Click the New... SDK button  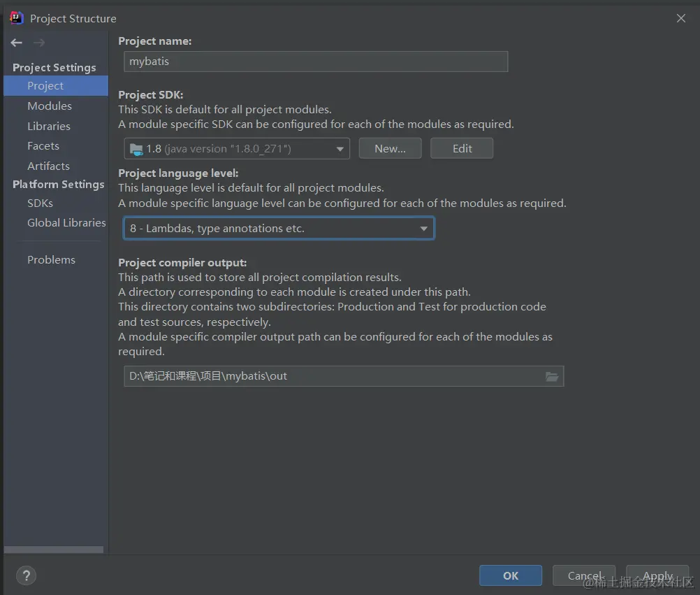tap(391, 148)
